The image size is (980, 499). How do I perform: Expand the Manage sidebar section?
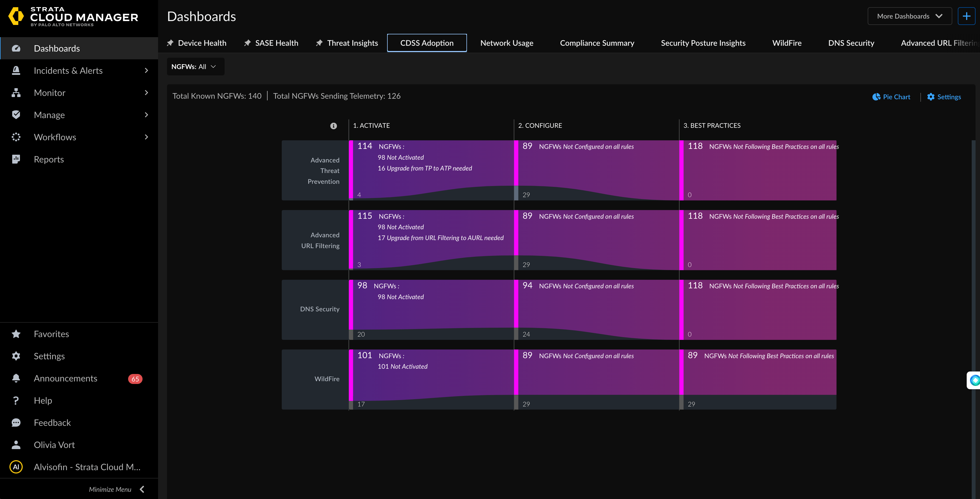pyautogui.click(x=49, y=114)
